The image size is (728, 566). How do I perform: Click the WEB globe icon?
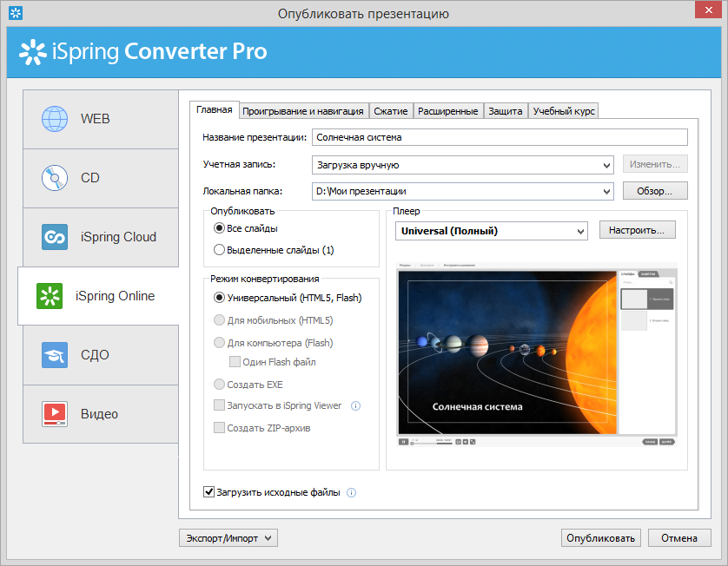point(55,119)
